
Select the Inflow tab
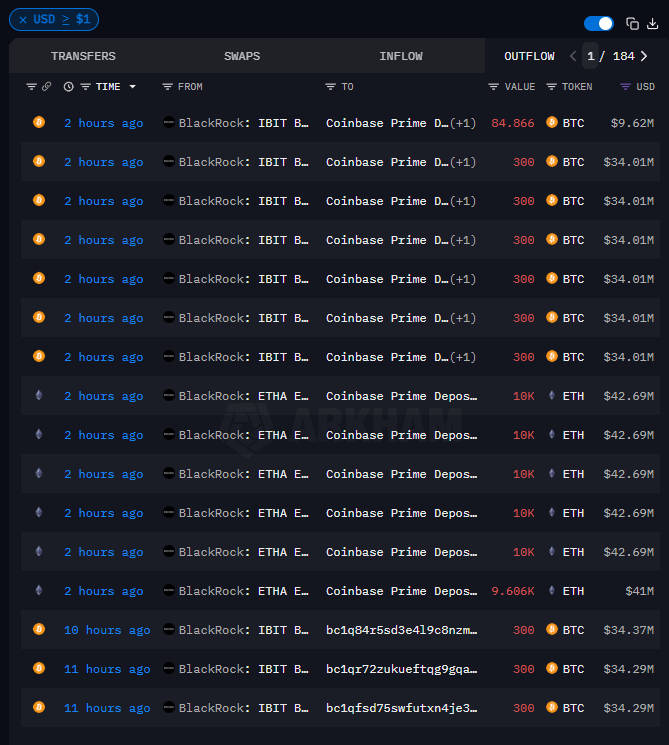tap(401, 56)
